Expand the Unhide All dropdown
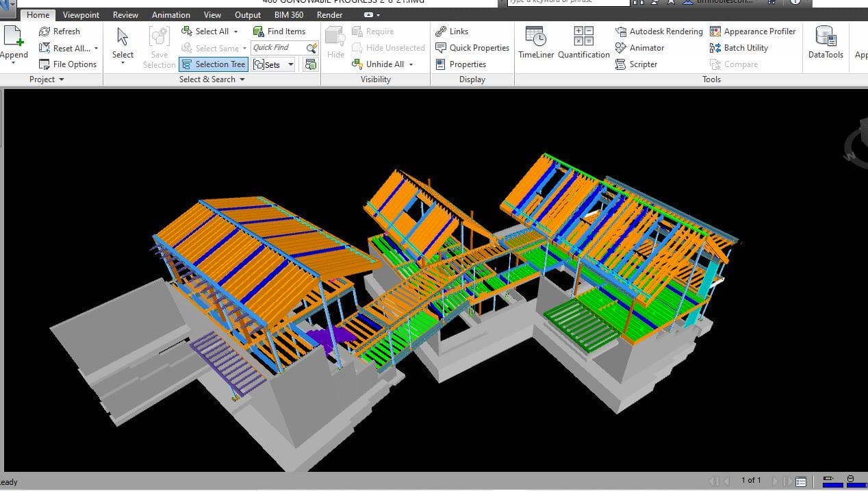Screen dimensions: 868x491 pos(409,64)
